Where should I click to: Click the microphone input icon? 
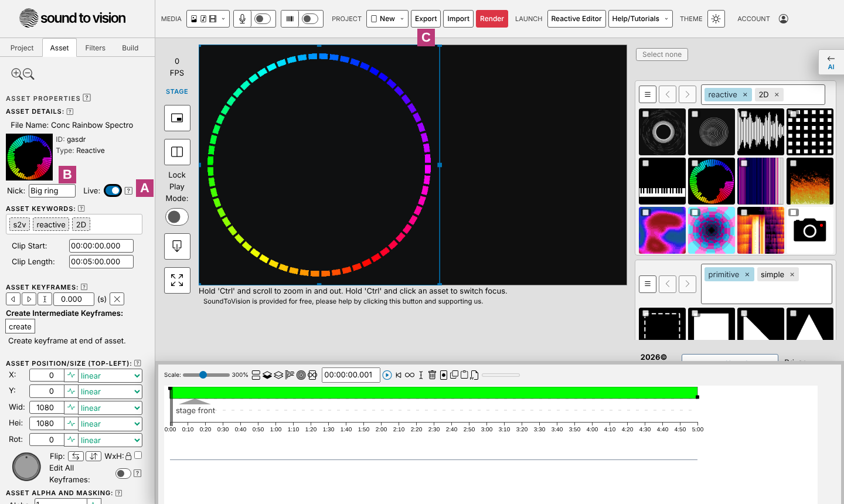click(x=242, y=19)
